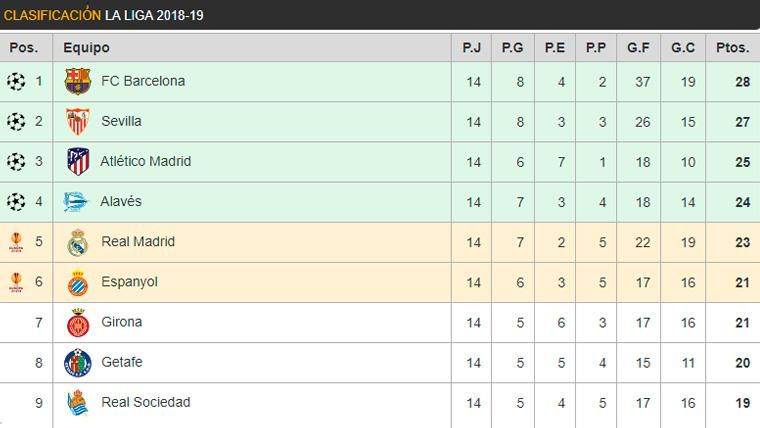Click the Espanyol club crest
Image resolution: width=760 pixels, height=428 pixels.
(x=77, y=283)
